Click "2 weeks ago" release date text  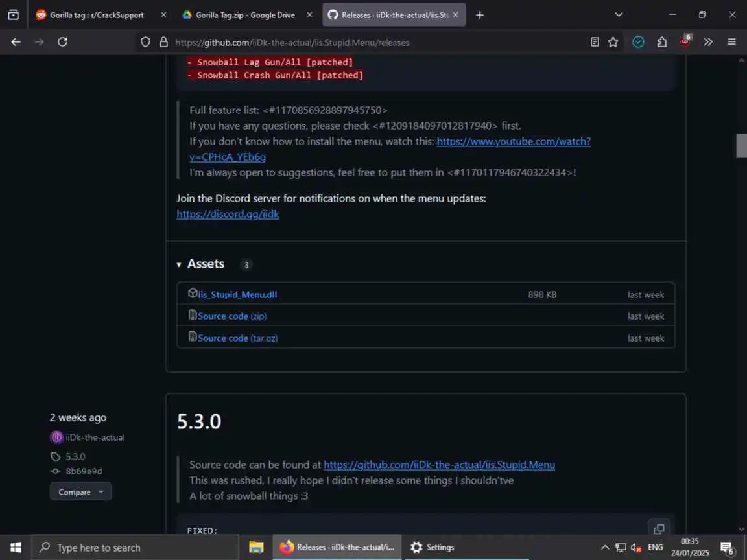point(78,417)
